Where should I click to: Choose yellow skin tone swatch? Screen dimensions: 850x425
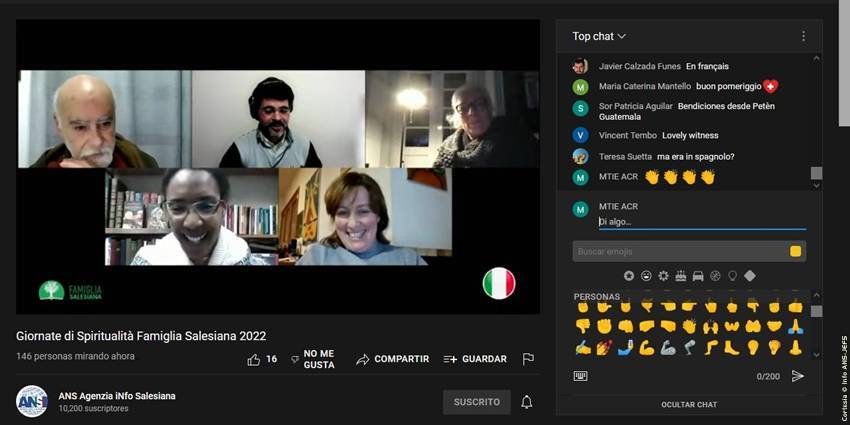795,252
